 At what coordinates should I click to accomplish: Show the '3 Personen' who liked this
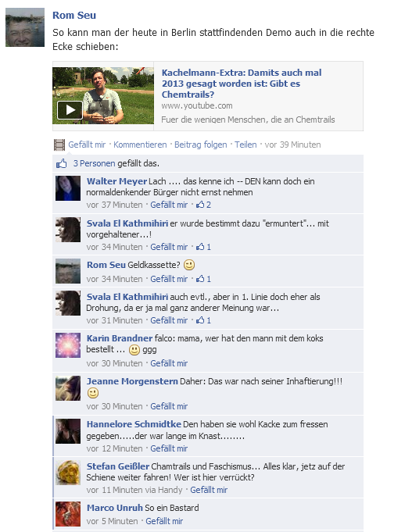pyautogui.click(x=94, y=163)
